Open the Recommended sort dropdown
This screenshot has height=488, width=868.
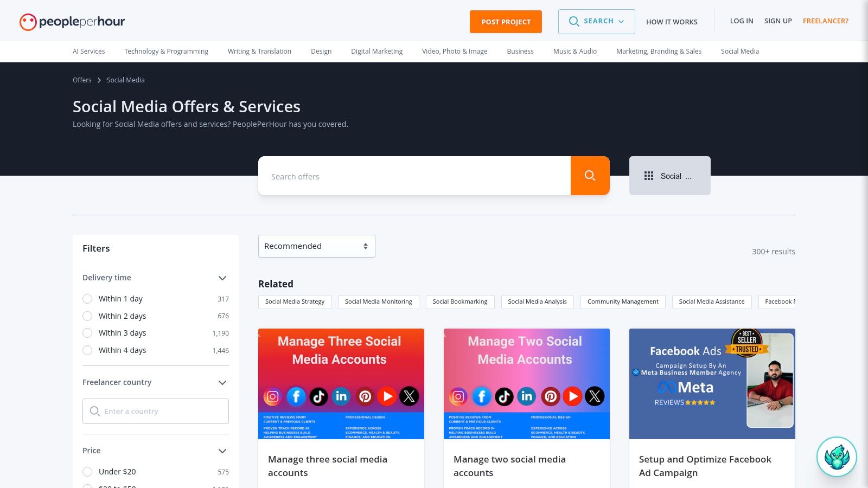317,246
